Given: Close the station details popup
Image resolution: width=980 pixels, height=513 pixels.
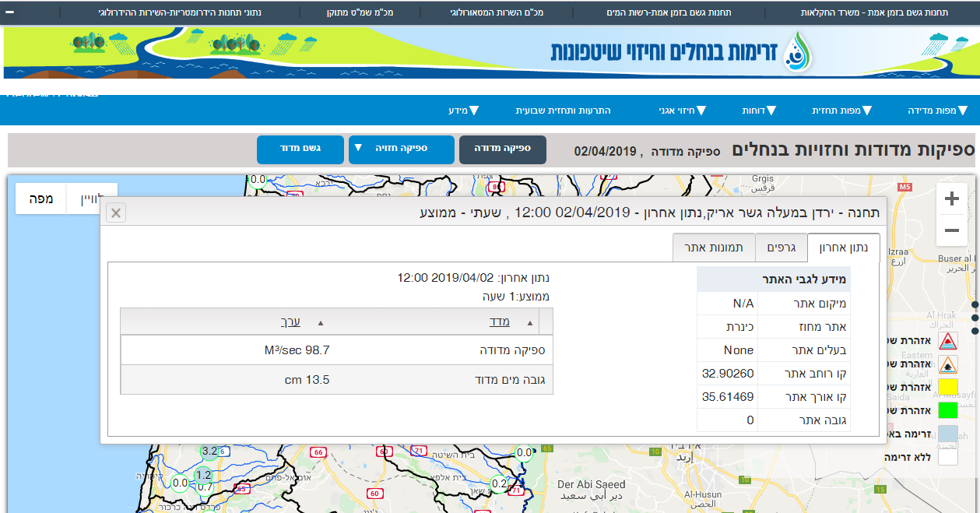Looking at the screenshot, I should (115, 213).
